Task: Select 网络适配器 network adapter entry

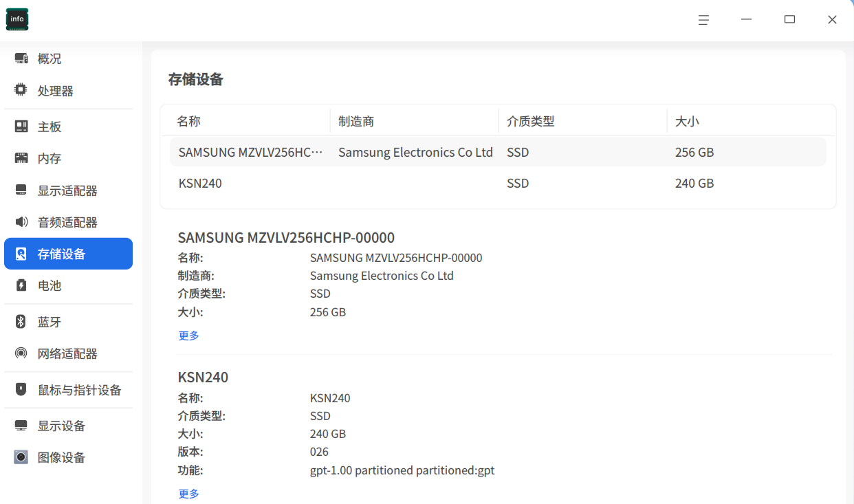Action: 68,353
